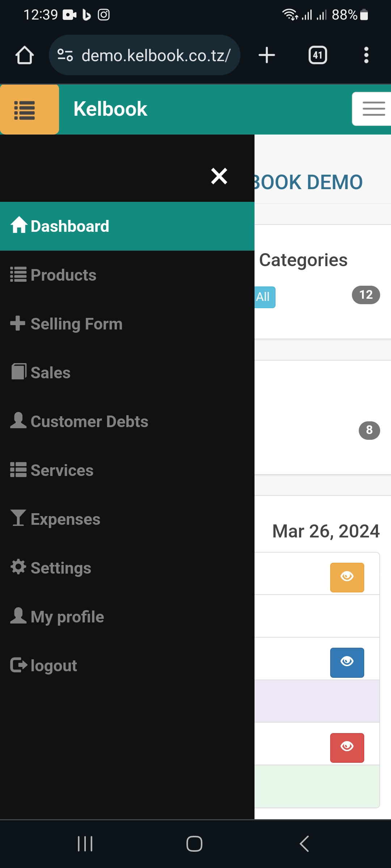The image size is (391, 868).
Task: Go to Products in the sidebar
Action: (63, 275)
